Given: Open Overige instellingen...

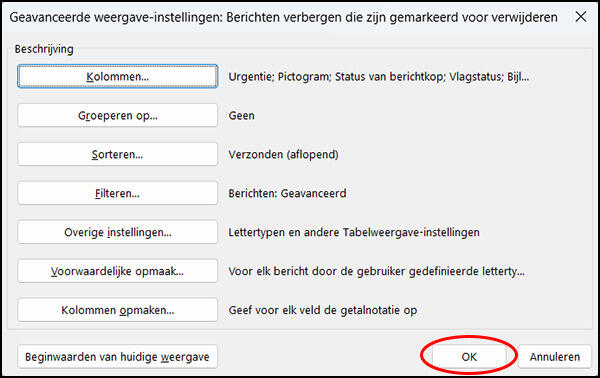Looking at the screenshot, I should [x=117, y=232].
